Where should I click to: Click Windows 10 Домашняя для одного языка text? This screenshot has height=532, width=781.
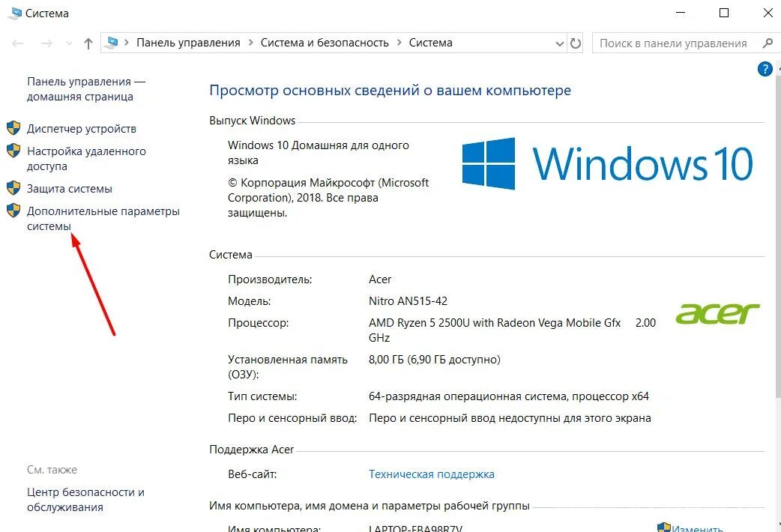319,152
